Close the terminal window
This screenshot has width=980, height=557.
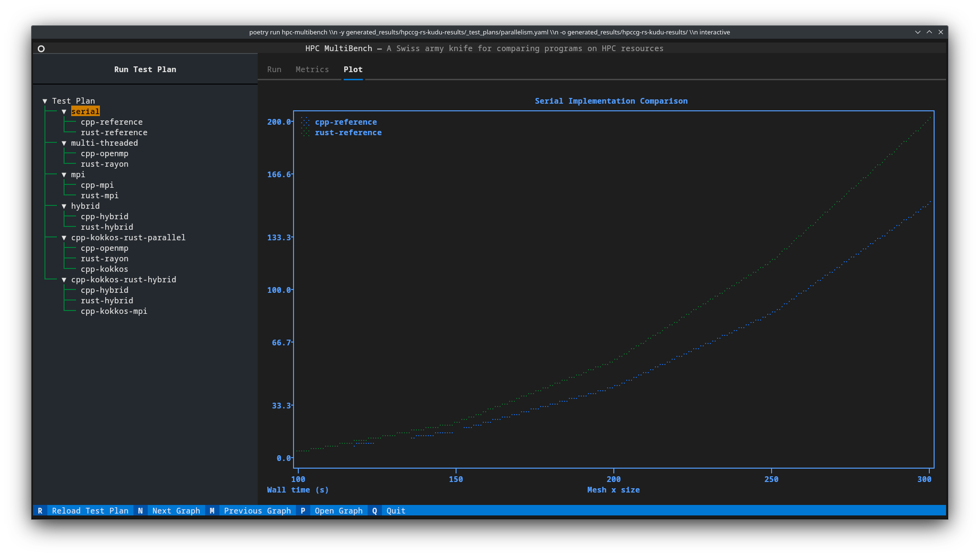pos(941,32)
